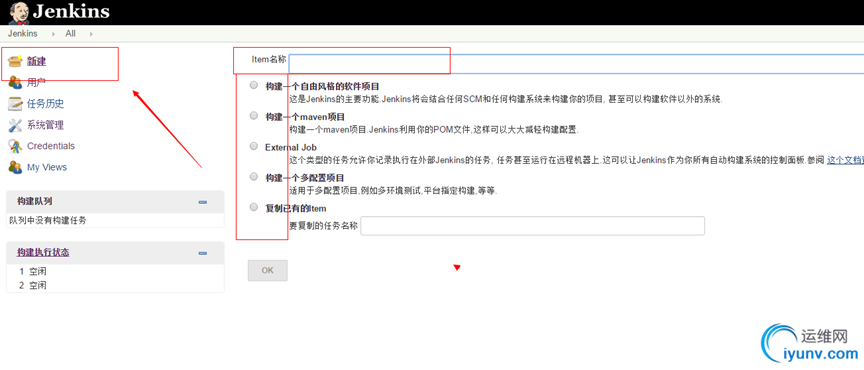
Task: Select External Job radio button
Action: pyautogui.click(x=253, y=146)
